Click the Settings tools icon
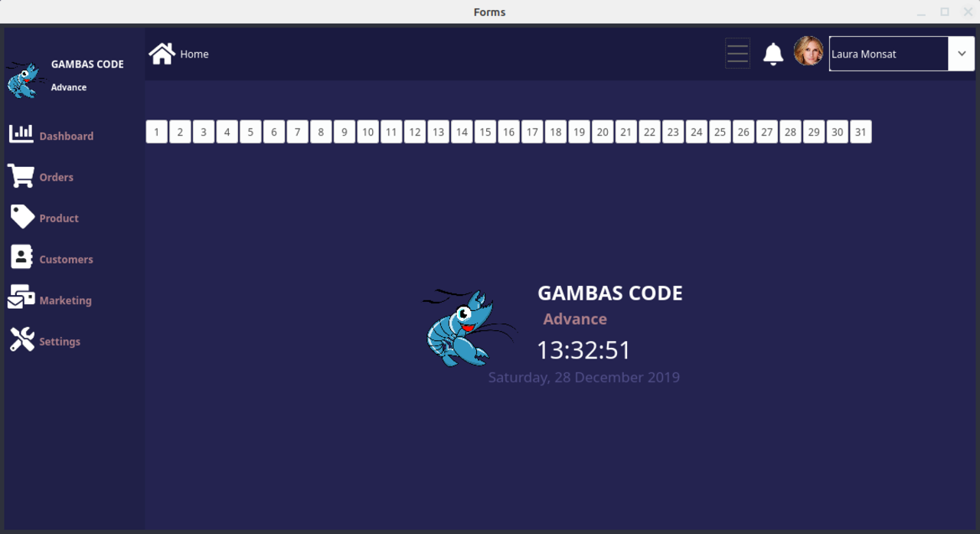The height and width of the screenshot is (534, 980). [22, 339]
